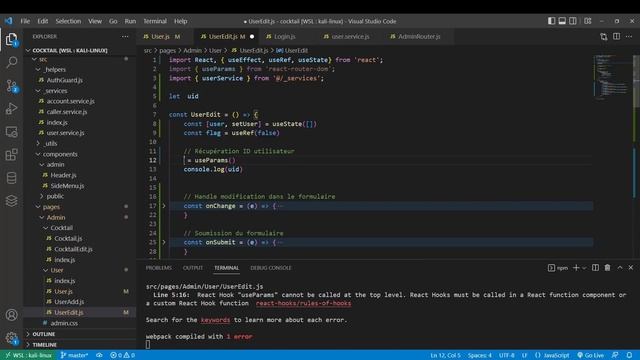Toggle primary sidebar visibility
Image resolution: width=640 pixels, height=360 pixels.
551,21
